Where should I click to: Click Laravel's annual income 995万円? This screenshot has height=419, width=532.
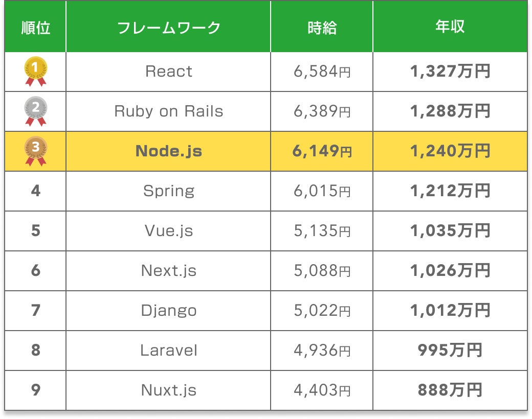click(x=450, y=351)
